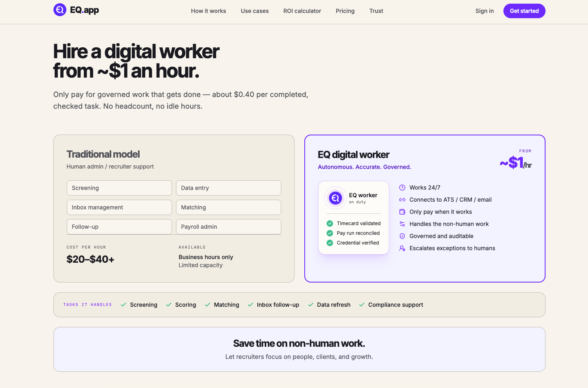Select the Inbox management chip
This screenshot has width=588, height=388.
click(119, 207)
